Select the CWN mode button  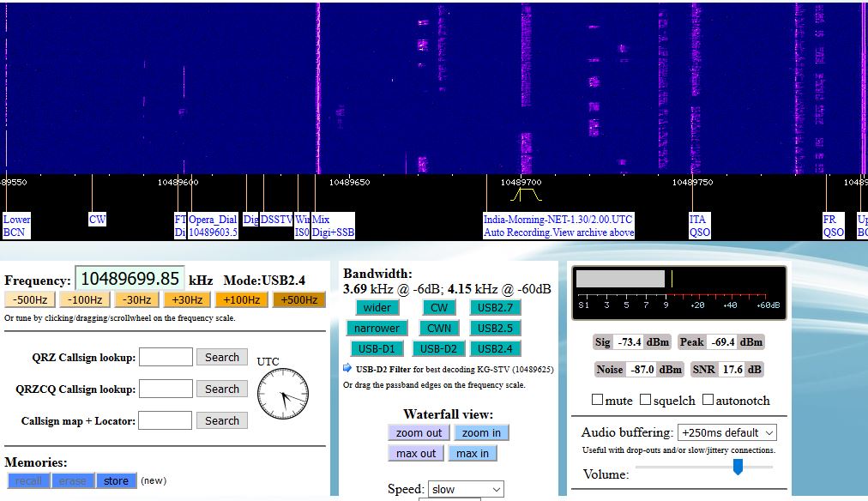click(x=439, y=328)
